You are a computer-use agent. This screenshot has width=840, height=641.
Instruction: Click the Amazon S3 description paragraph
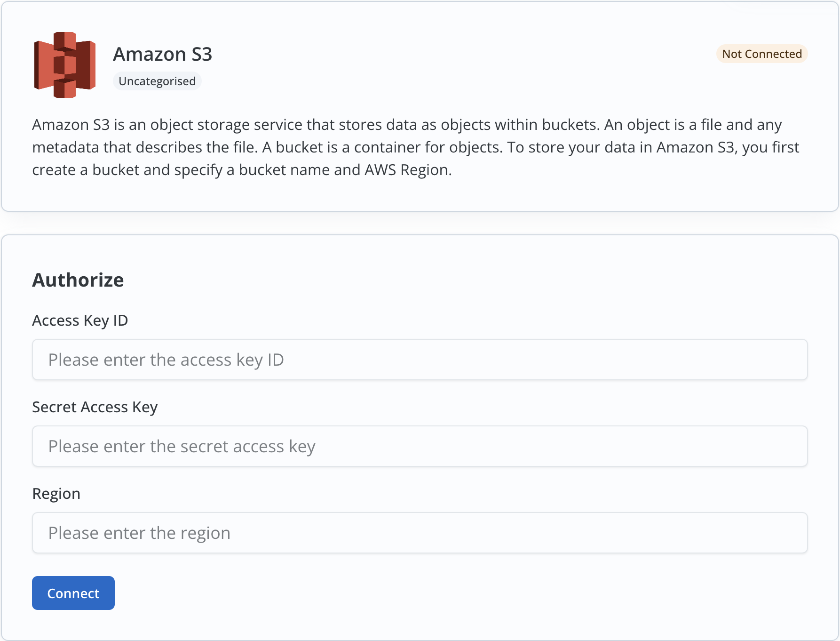point(416,147)
